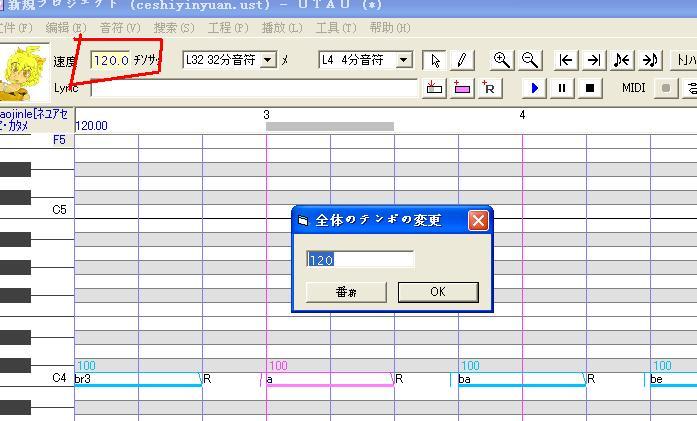The width and height of the screenshot is (697, 421).
Task: Click the rest R after ba note
Action: (591, 379)
